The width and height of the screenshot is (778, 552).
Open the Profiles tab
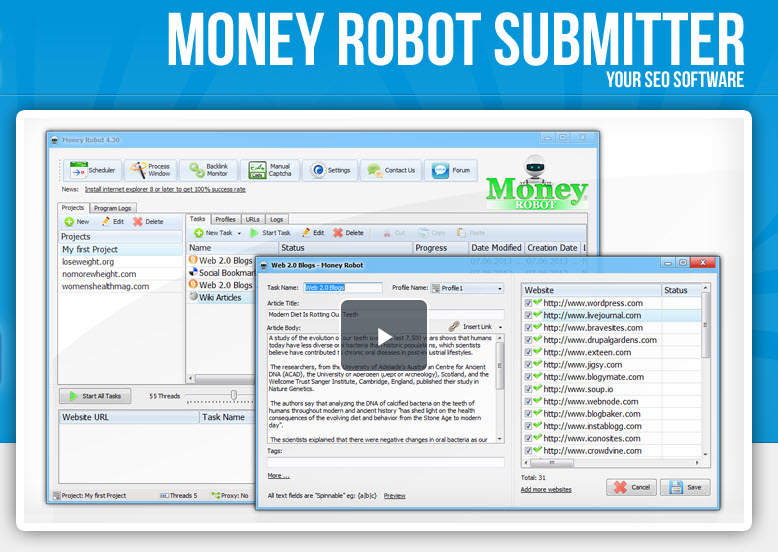tap(226, 219)
